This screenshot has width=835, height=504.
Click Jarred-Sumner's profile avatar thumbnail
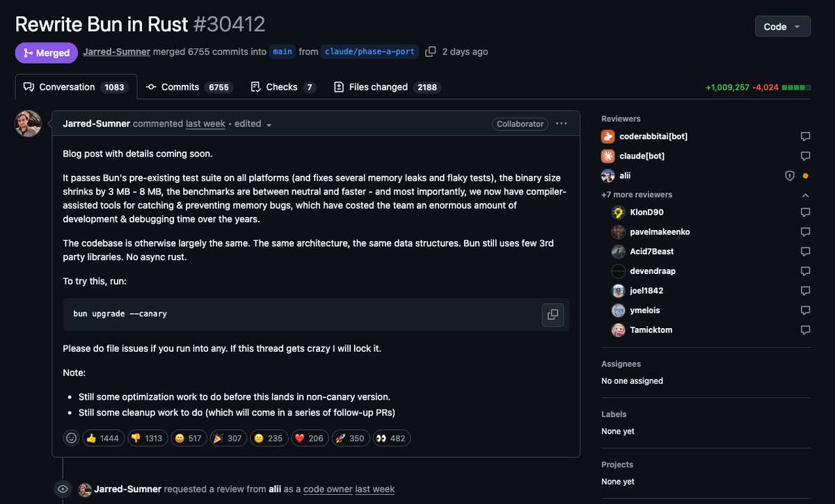[x=29, y=124]
